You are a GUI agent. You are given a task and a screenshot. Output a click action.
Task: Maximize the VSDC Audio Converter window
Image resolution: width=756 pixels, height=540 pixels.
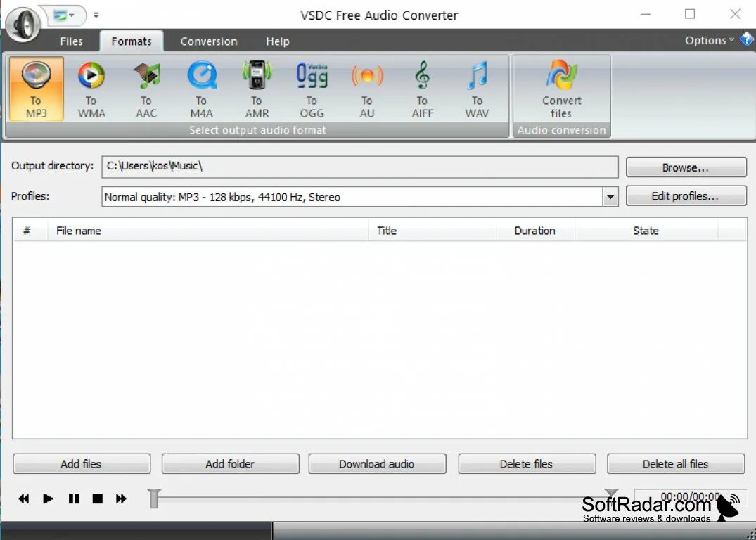coord(690,15)
